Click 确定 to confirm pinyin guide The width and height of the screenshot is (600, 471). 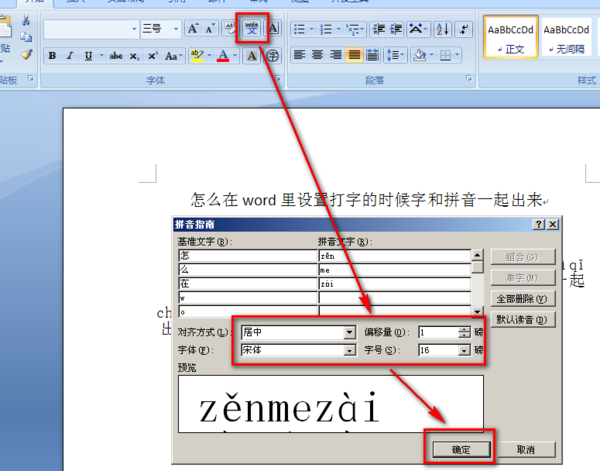tap(461, 450)
